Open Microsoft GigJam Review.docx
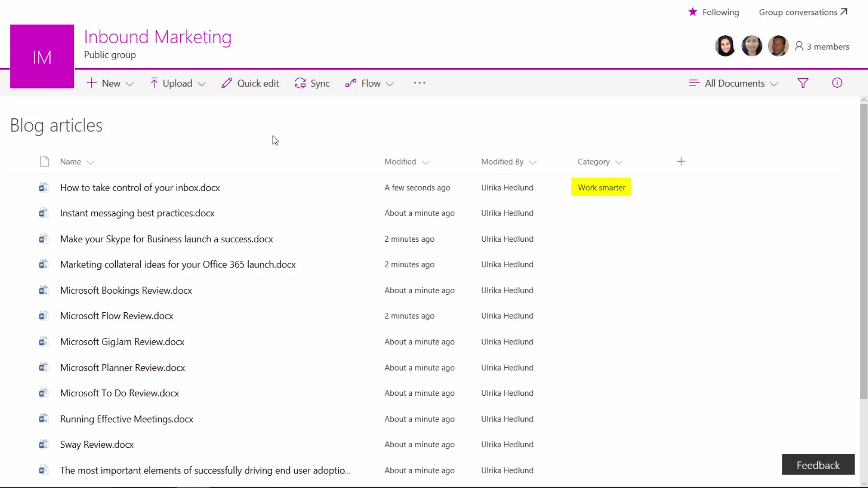 pos(122,342)
